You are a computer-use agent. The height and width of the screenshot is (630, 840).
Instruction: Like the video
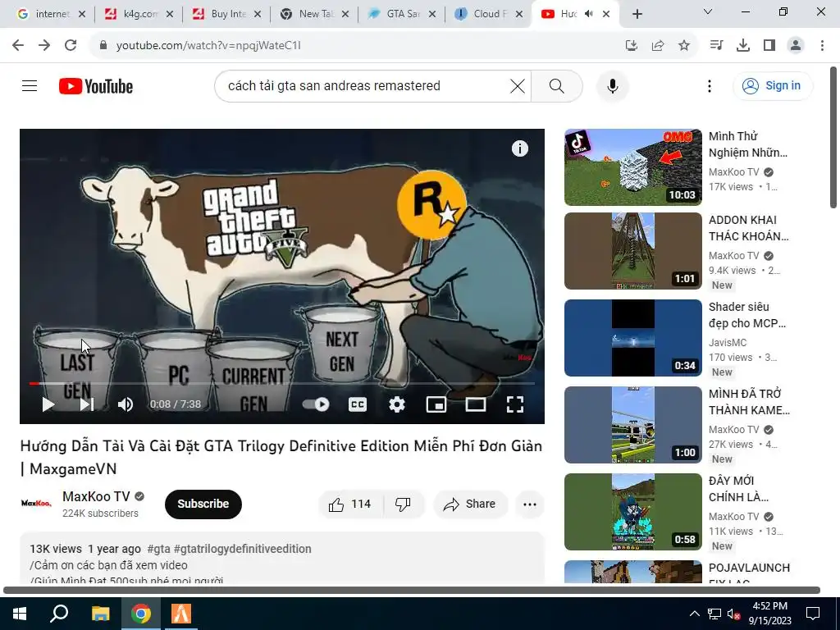click(350, 504)
